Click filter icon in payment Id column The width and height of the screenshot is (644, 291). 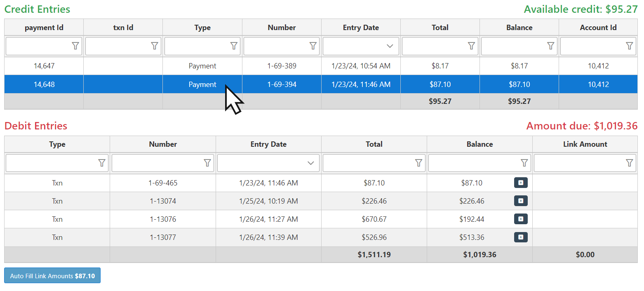click(75, 46)
